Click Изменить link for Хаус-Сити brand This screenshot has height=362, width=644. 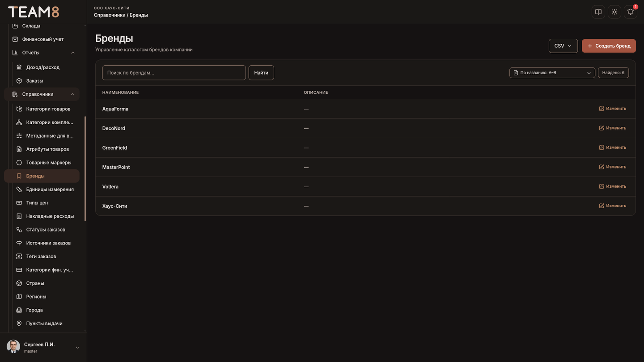click(x=613, y=206)
